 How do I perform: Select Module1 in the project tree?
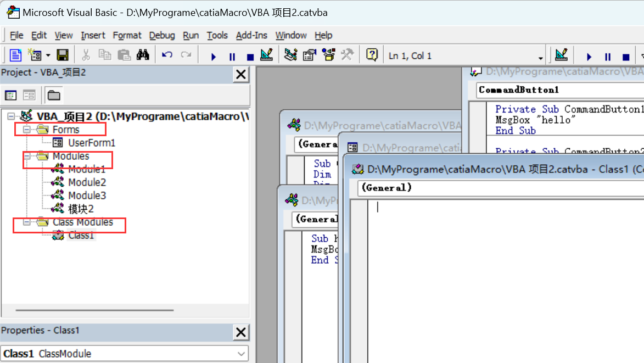point(87,169)
